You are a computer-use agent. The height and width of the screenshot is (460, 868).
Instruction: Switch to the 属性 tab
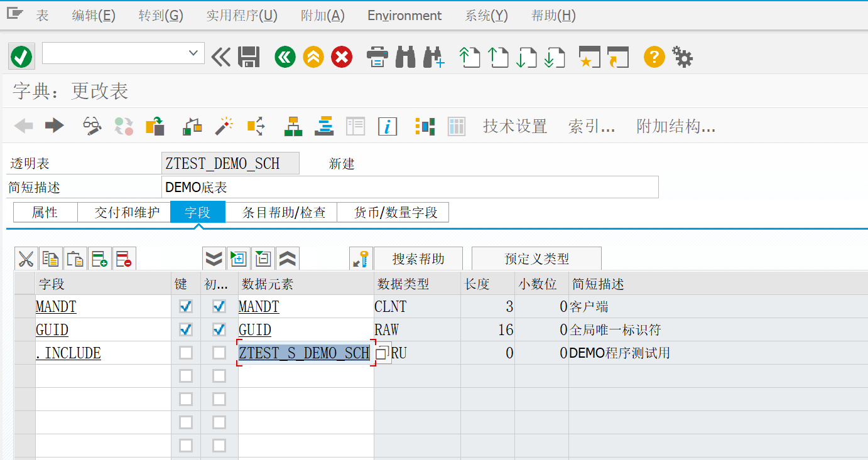(x=45, y=212)
